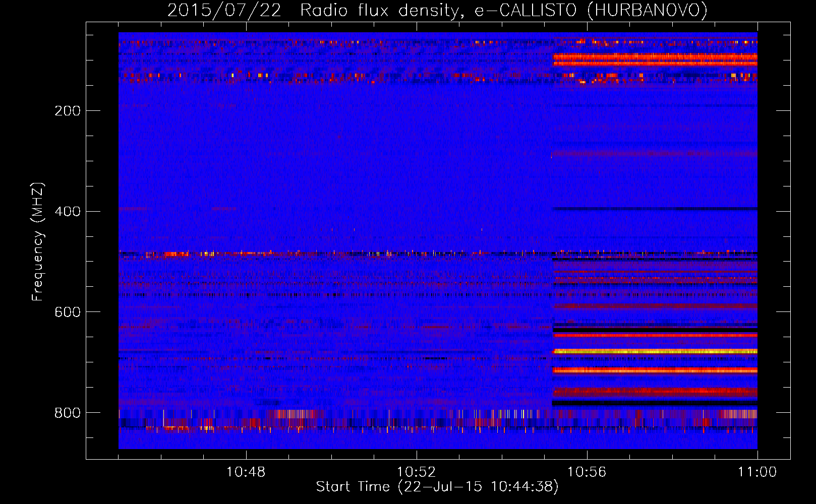Click the black band just below 780 MHz

655,403
